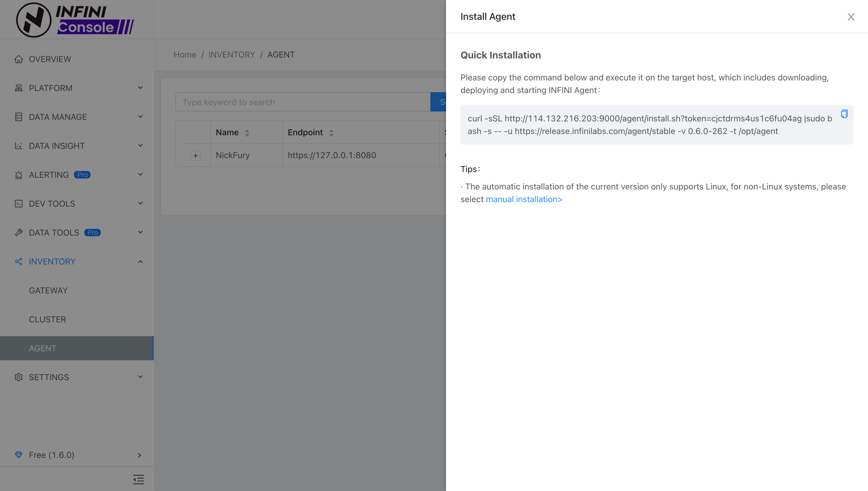This screenshot has height=491, width=868.
Task: Click the Alerting bell icon
Action: (19, 175)
